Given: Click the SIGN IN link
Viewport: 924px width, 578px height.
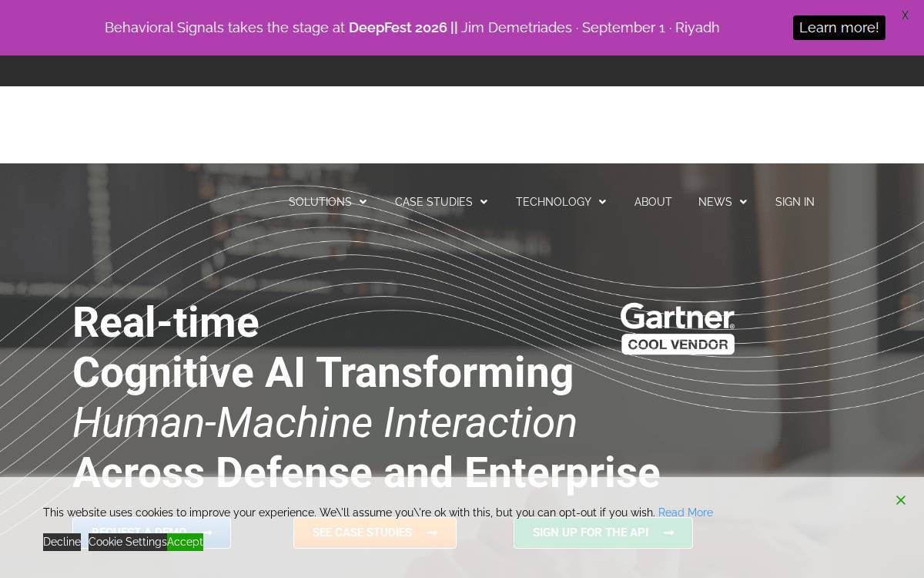Looking at the screenshot, I should tap(795, 202).
